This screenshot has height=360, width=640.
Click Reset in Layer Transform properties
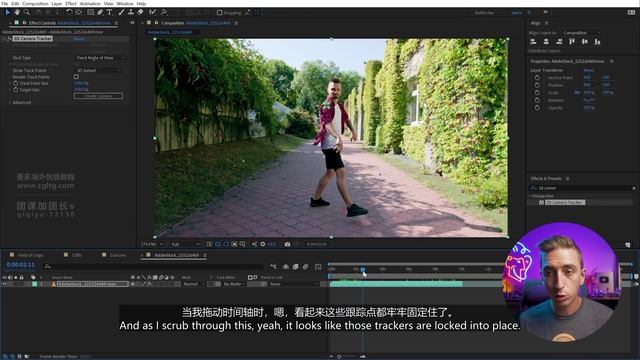589,70
